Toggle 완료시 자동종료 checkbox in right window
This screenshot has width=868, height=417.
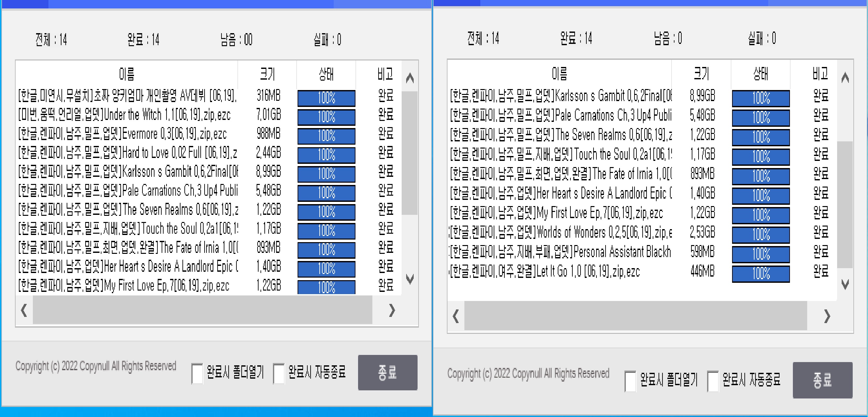(713, 381)
